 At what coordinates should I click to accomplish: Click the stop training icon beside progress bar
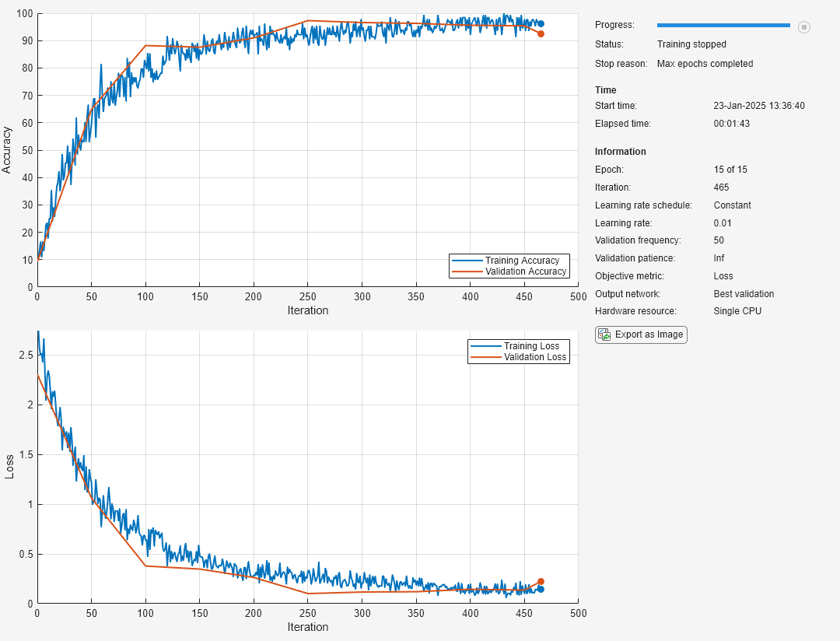804,26
